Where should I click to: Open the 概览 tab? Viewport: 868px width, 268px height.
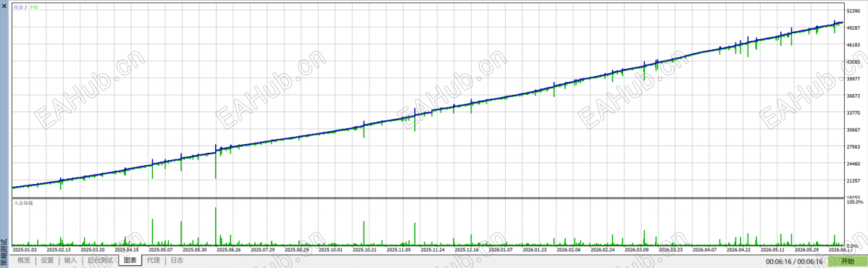coord(24,260)
